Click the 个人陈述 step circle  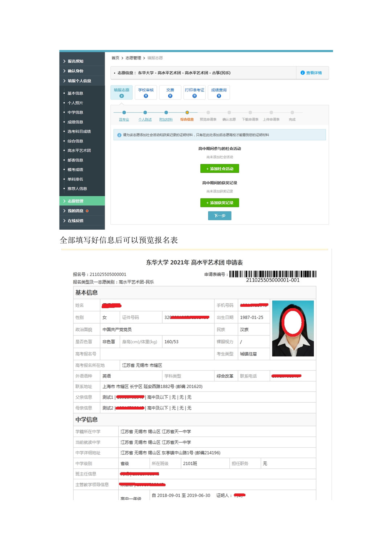tap(145, 112)
